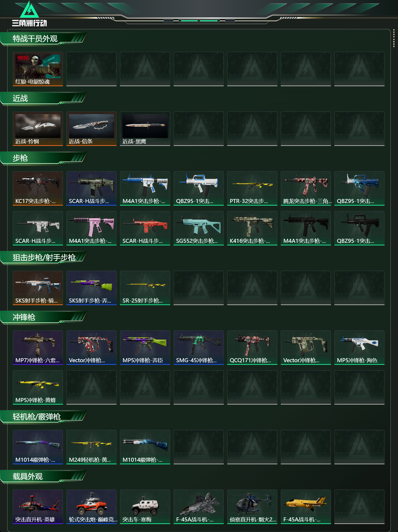Click the 步枪 category header
The image size is (398, 532).
tap(20, 158)
